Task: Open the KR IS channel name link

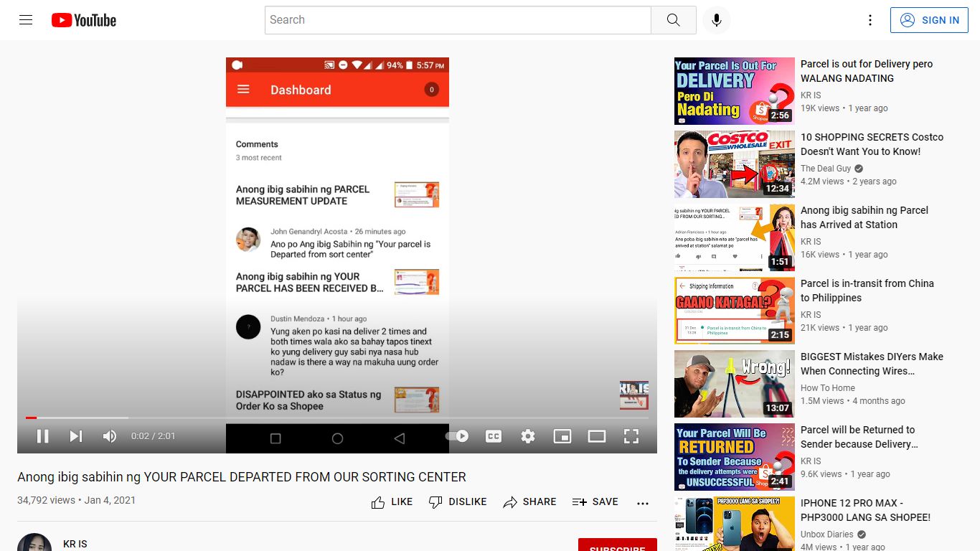Action: pos(75,544)
